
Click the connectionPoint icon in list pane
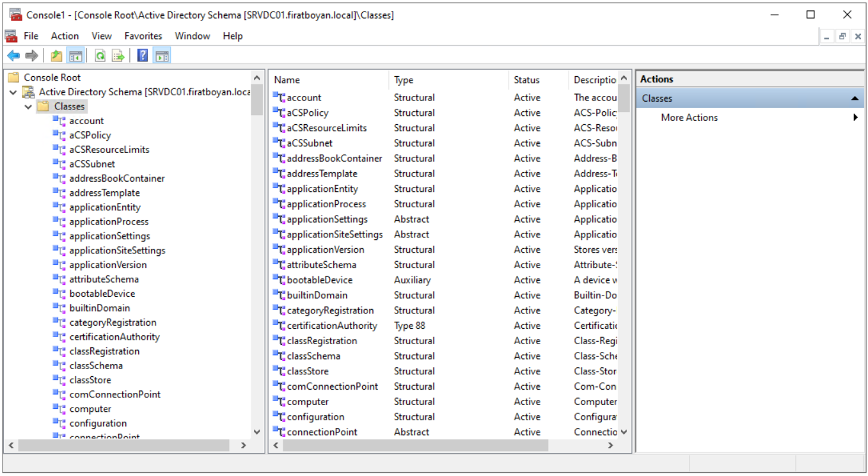click(x=279, y=432)
